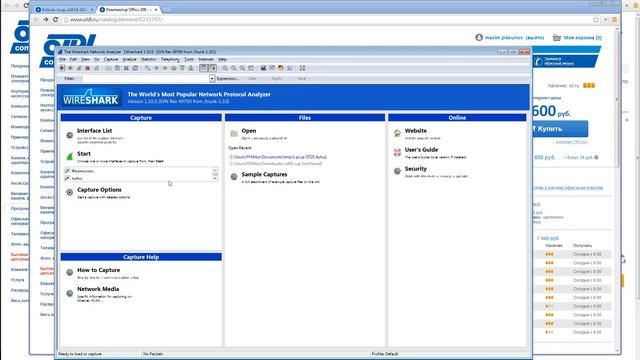Switch to the first browser tab
640x360 pixels.
[64, 9]
